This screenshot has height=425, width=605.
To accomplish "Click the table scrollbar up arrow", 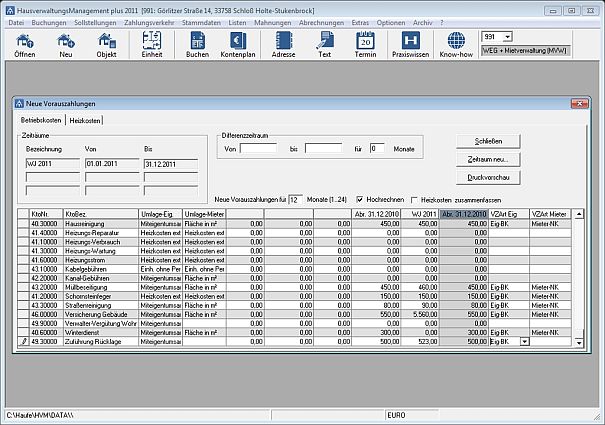I will 579,214.
